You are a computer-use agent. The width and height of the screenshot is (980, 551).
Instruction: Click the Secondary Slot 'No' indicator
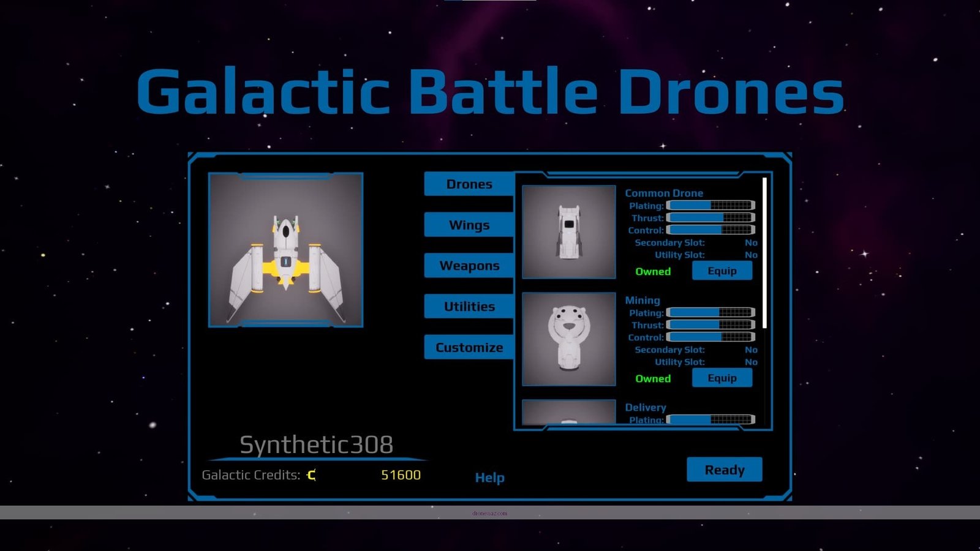(x=752, y=242)
